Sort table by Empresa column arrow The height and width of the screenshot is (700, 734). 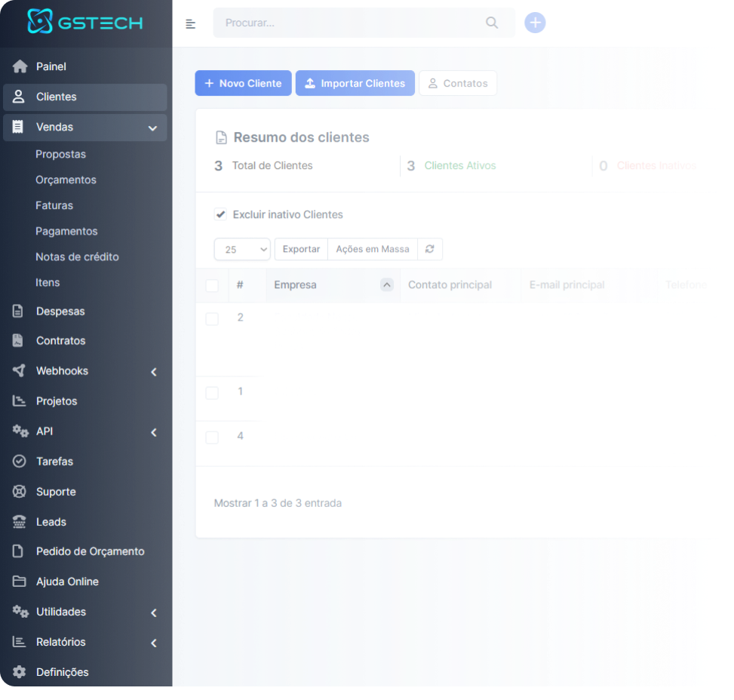click(x=387, y=284)
